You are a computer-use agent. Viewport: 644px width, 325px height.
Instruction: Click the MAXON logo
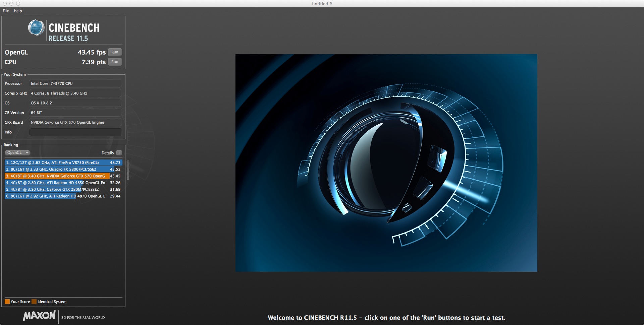[39, 316]
